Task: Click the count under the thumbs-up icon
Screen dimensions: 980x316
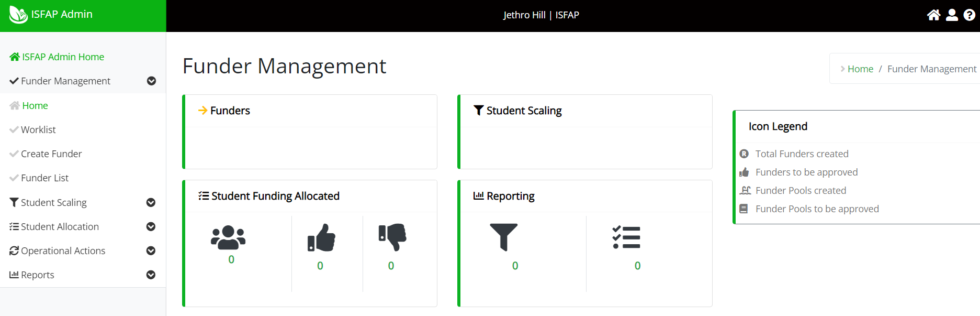Action: 320,266
